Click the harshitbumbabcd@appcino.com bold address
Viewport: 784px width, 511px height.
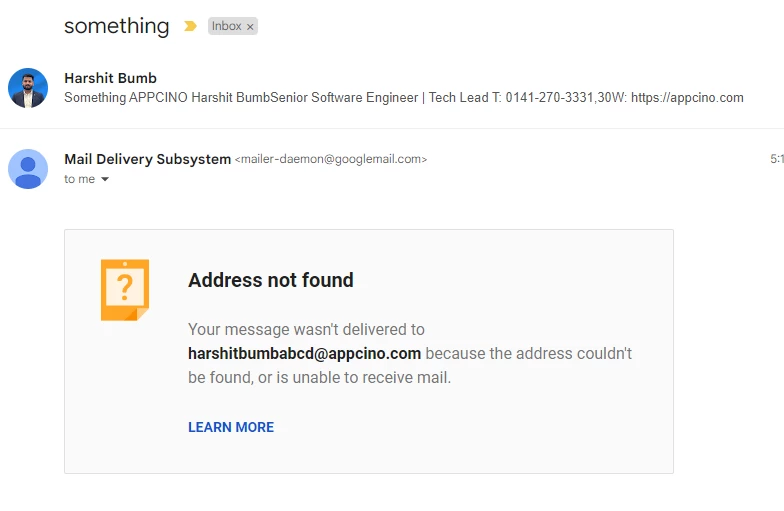point(304,354)
